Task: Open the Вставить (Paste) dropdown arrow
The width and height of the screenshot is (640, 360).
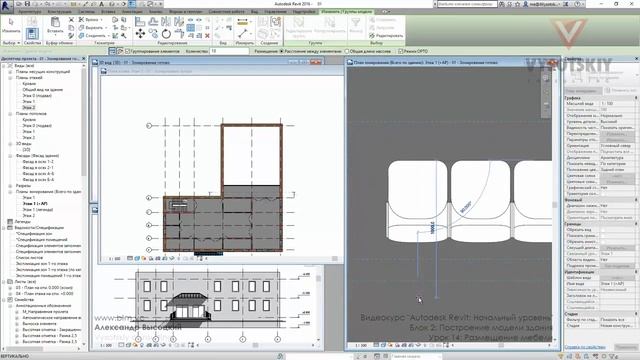Action: (55, 34)
